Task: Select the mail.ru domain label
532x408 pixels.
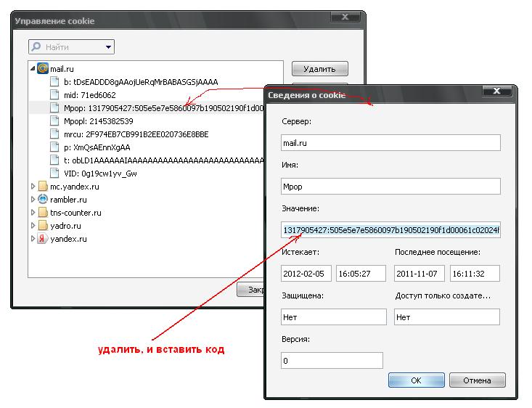Action: [62, 69]
